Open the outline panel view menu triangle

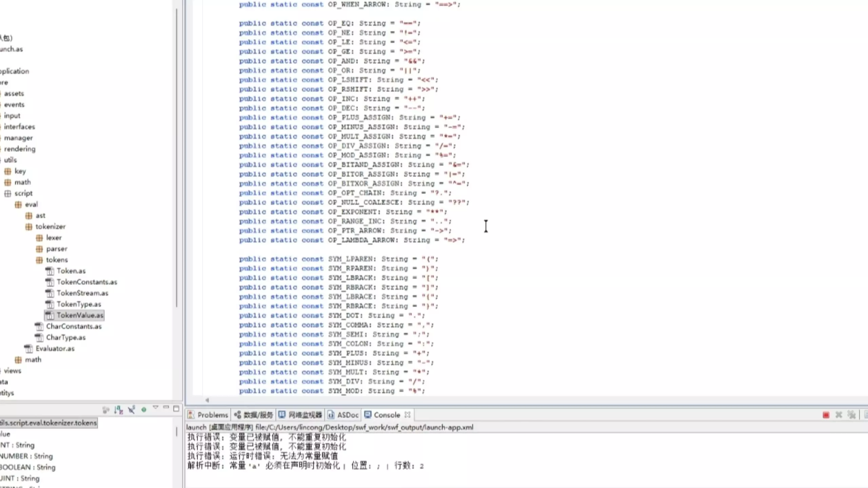156,407
